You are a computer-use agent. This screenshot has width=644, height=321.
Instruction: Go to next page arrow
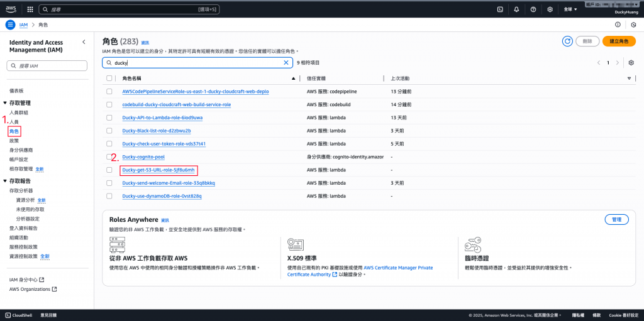point(618,63)
